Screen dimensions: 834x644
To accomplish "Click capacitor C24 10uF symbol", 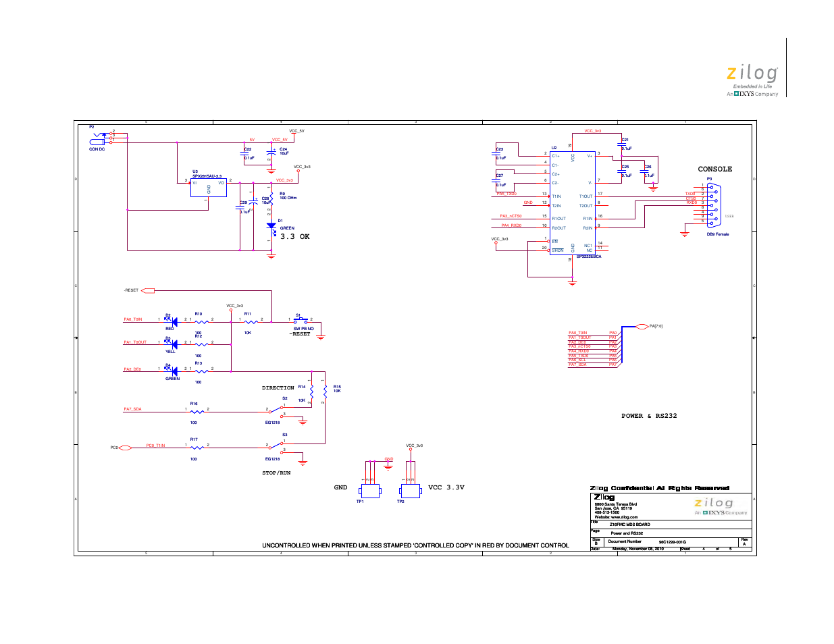I will click(271, 153).
